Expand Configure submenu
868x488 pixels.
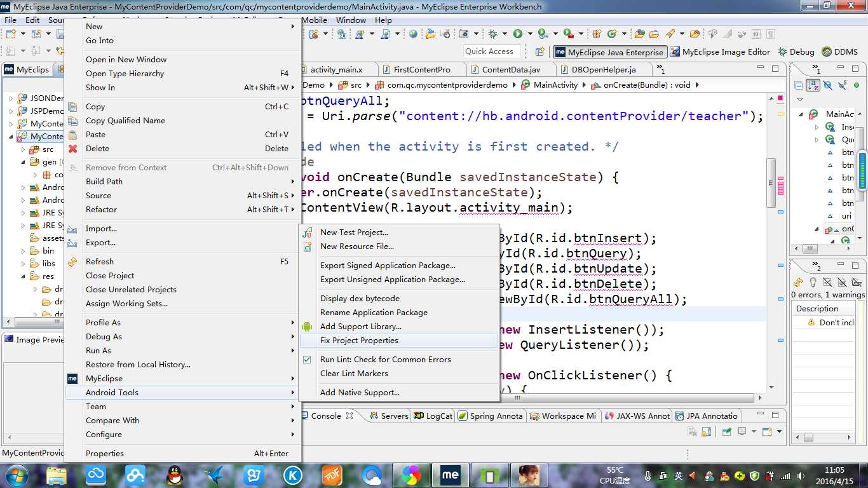(x=183, y=435)
